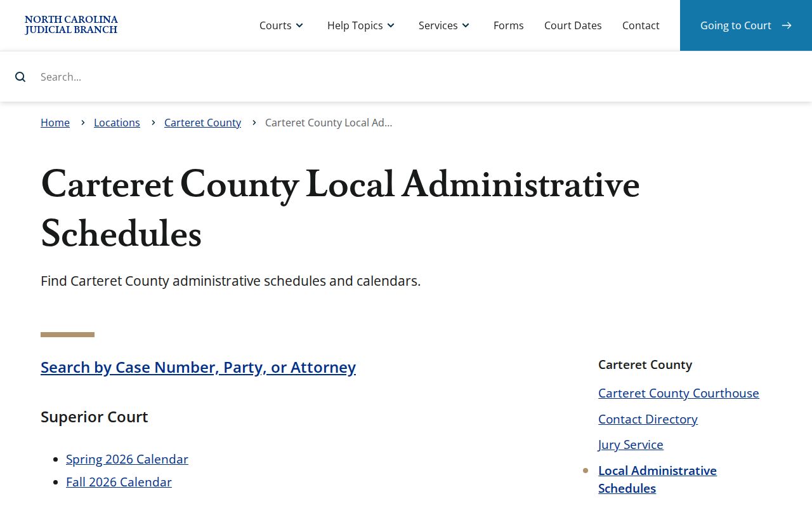Click the 'Find Carteret County administrative schedules' description
The width and height of the screenshot is (812, 508).
coord(230,281)
